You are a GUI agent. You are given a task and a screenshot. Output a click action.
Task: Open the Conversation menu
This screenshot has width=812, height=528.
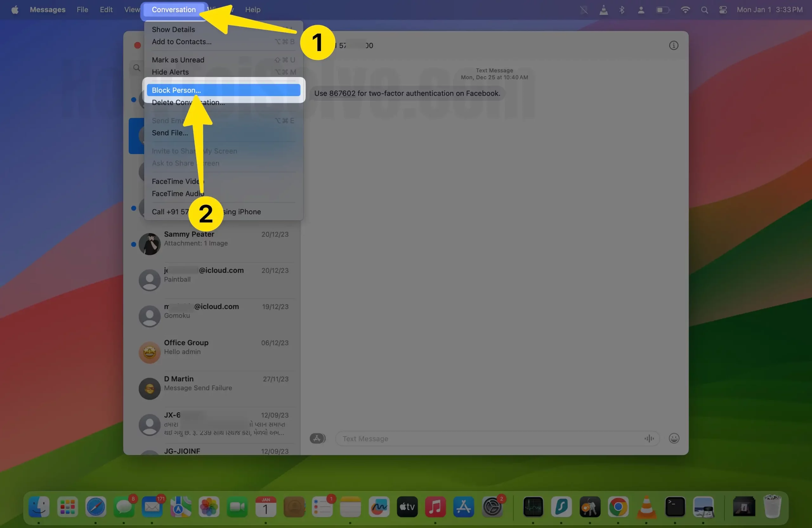point(174,10)
